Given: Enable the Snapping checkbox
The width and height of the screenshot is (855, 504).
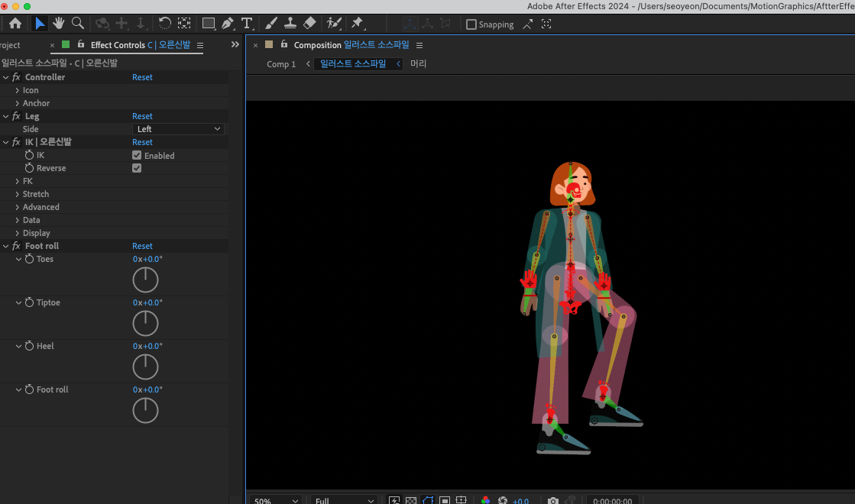Looking at the screenshot, I should coord(471,24).
